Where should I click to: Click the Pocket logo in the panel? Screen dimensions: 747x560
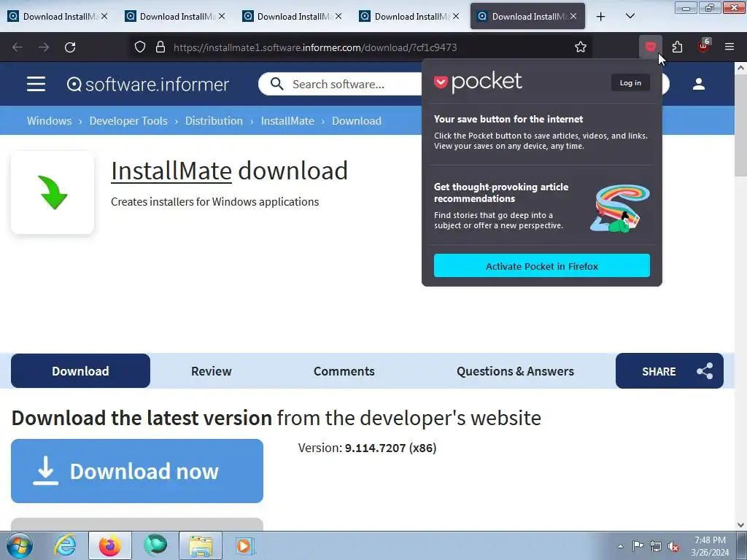(478, 82)
